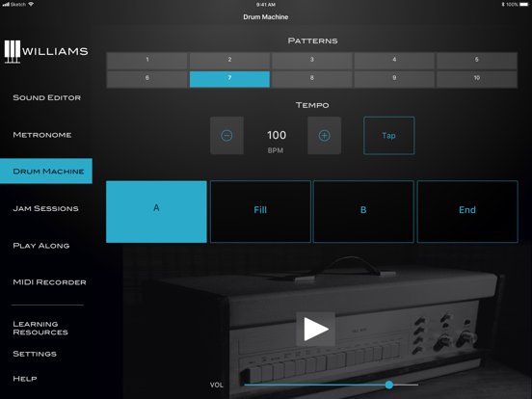Viewport: 532px width, 399px height.
Task: Adjust the VOL slider handle
Action: coord(389,385)
